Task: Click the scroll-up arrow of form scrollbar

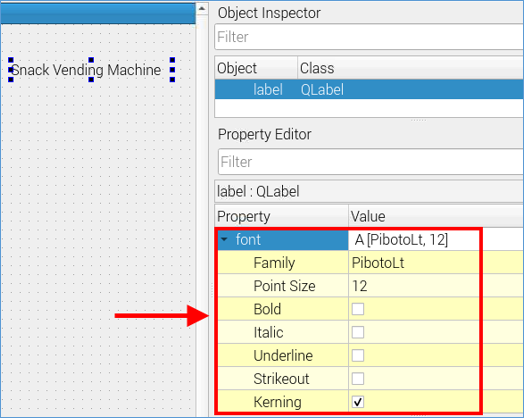Action: tap(202, 8)
